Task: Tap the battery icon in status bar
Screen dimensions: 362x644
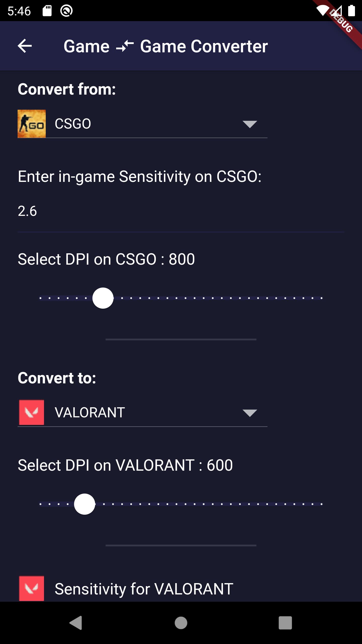Action: click(x=351, y=11)
